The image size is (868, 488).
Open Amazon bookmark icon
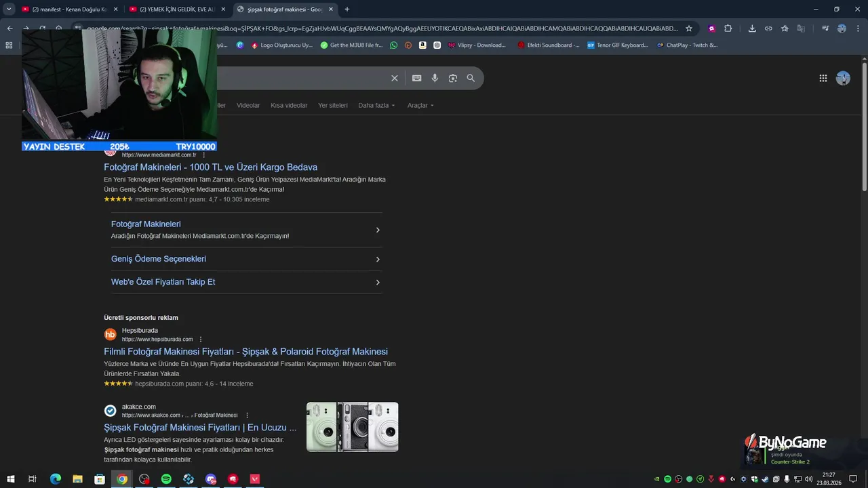[x=422, y=45]
